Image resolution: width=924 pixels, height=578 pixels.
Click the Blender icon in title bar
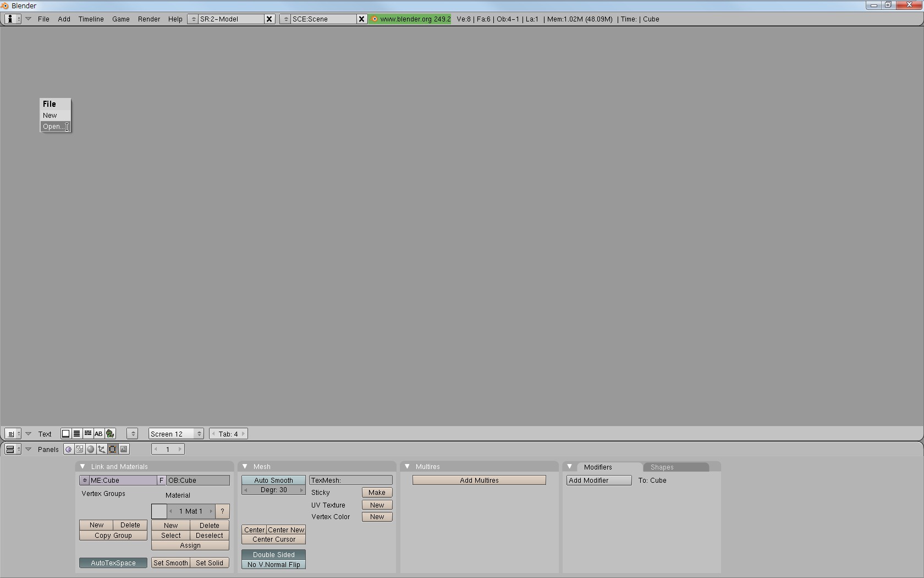(x=5, y=6)
